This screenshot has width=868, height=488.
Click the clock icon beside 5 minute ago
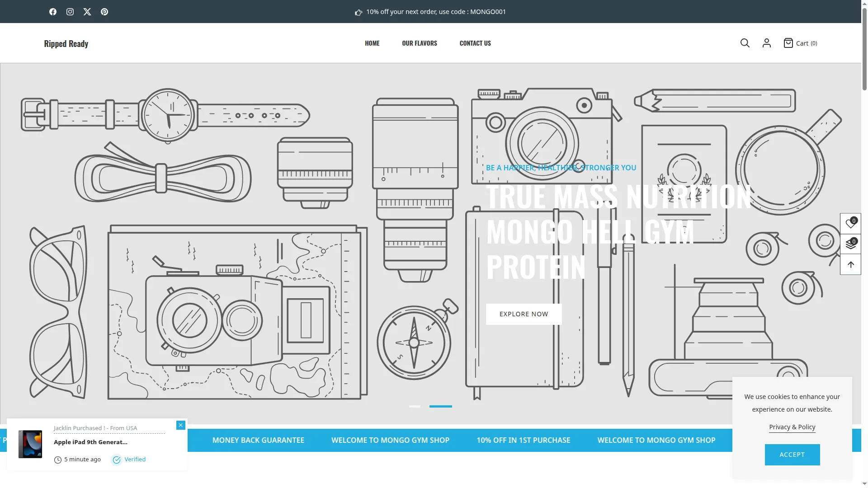(x=58, y=460)
